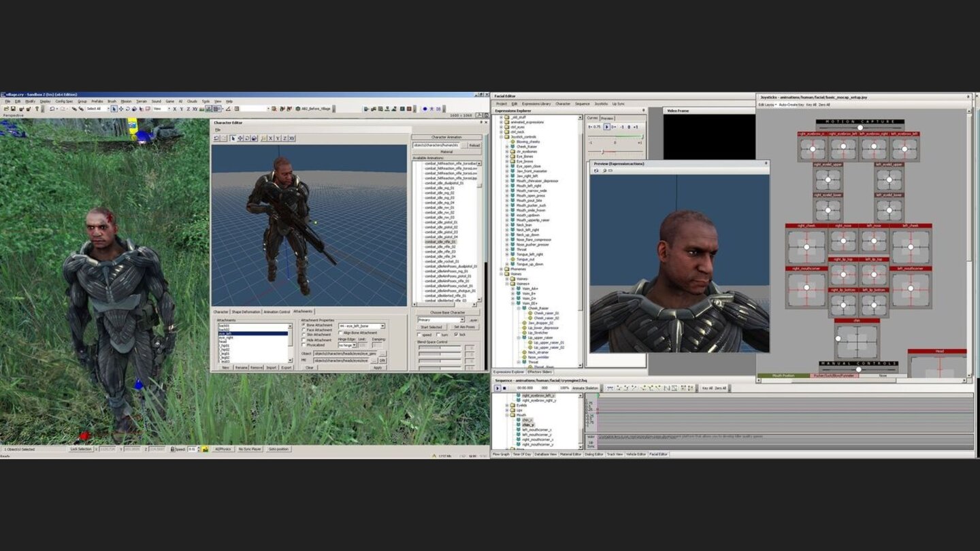Click the Manual Controls slider at Joysticks bottom
The width and height of the screenshot is (980, 551).
(x=859, y=369)
